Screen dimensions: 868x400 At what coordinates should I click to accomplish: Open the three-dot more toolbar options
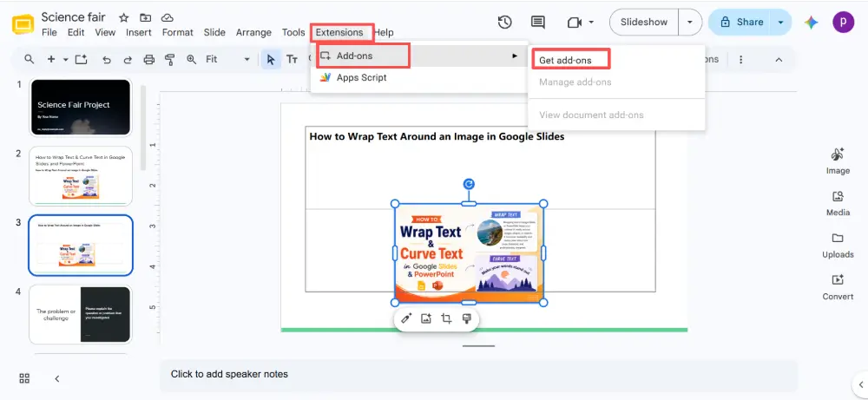(740, 59)
